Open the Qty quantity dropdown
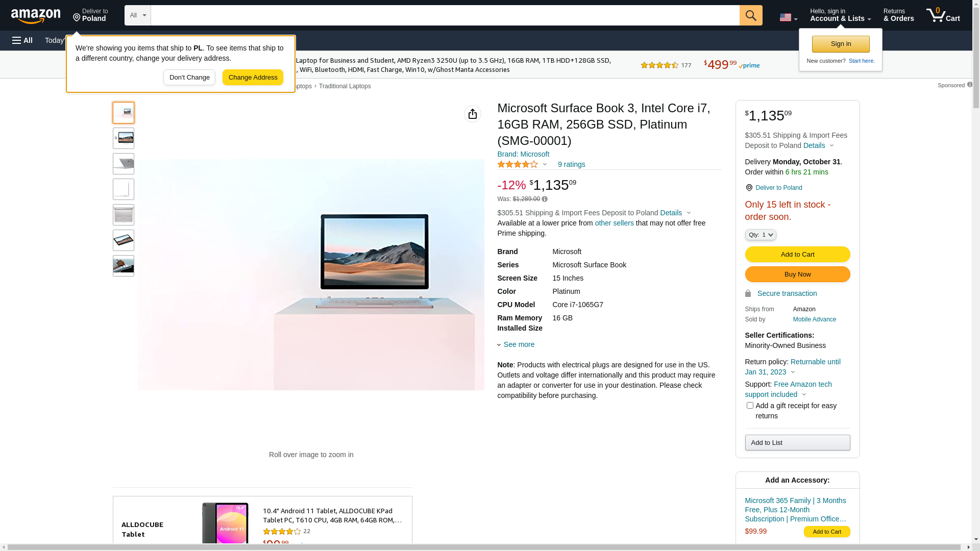 pyautogui.click(x=760, y=235)
